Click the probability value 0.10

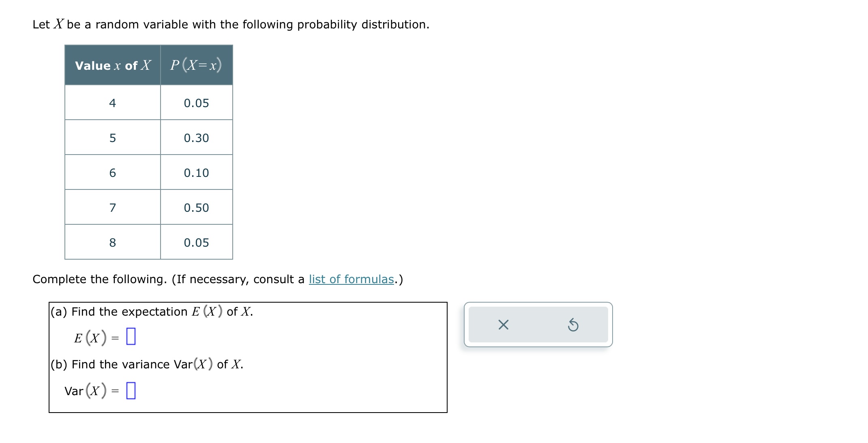(196, 172)
